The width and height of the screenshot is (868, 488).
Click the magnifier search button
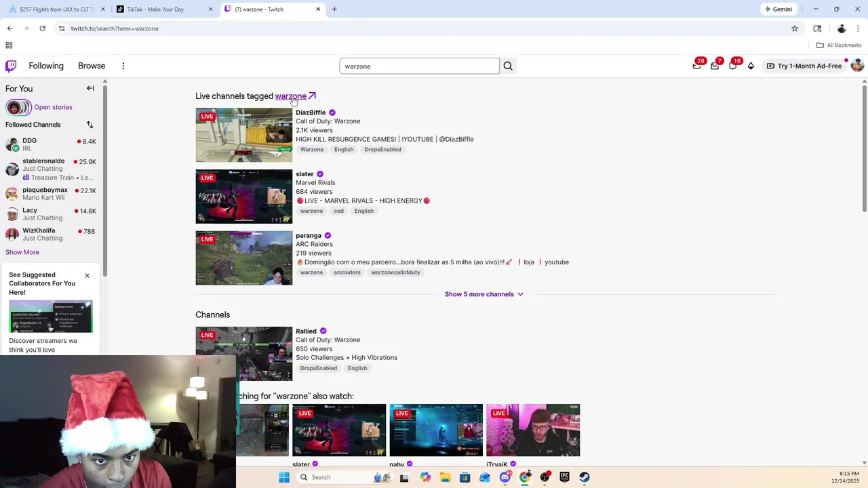tap(508, 66)
